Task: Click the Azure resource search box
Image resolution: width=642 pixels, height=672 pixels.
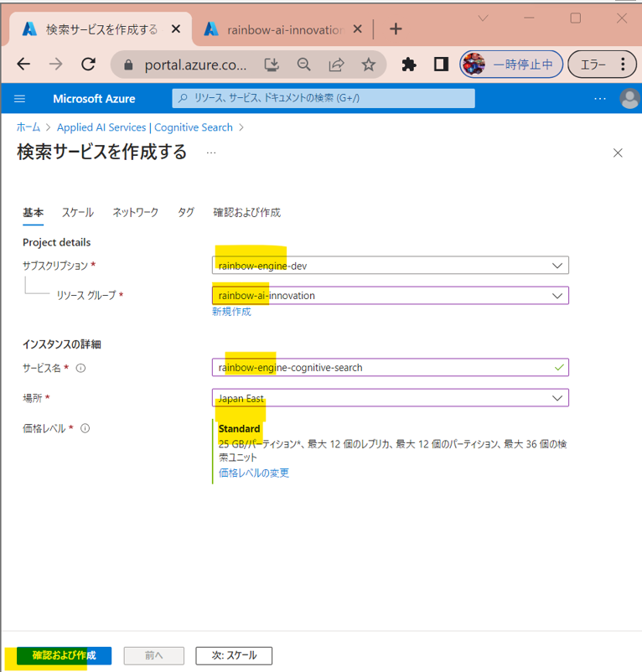Action: tap(324, 99)
